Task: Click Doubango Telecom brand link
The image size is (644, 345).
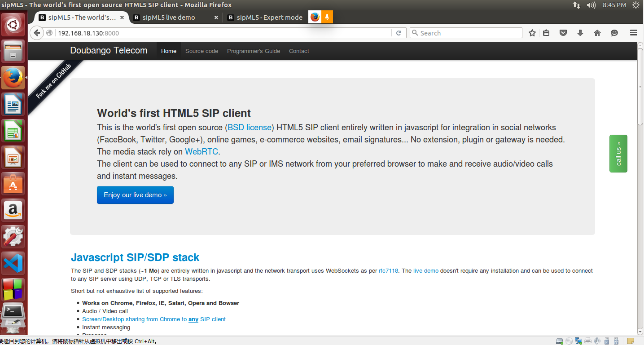Action: click(x=109, y=51)
